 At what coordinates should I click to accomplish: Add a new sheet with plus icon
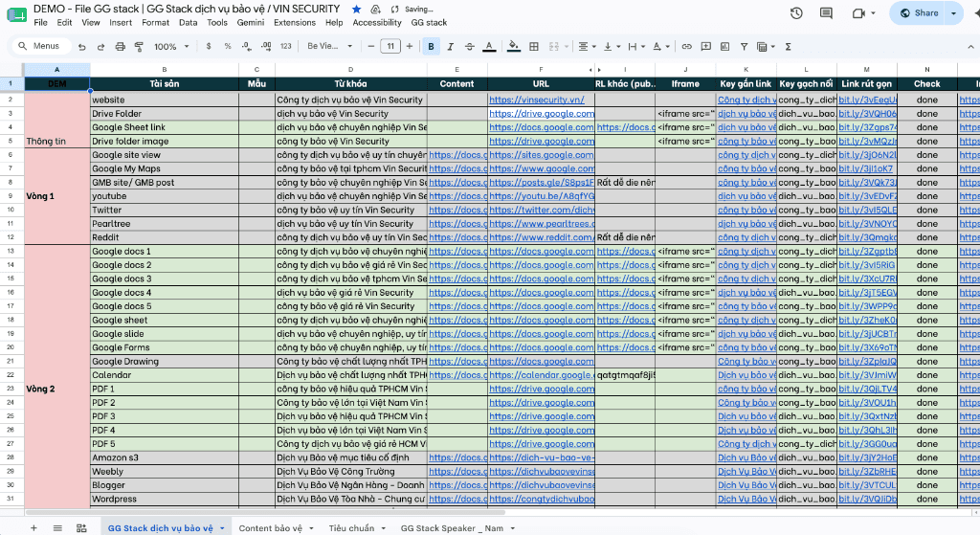pyautogui.click(x=33, y=528)
